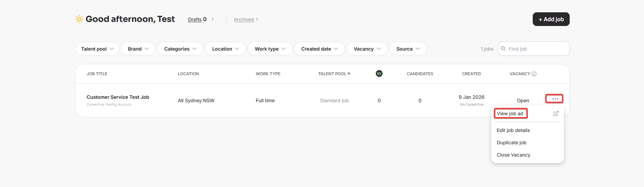This screenshot has width=644, height=187.
Task: Click the 1 jobs count label
Action: [487, 49]
